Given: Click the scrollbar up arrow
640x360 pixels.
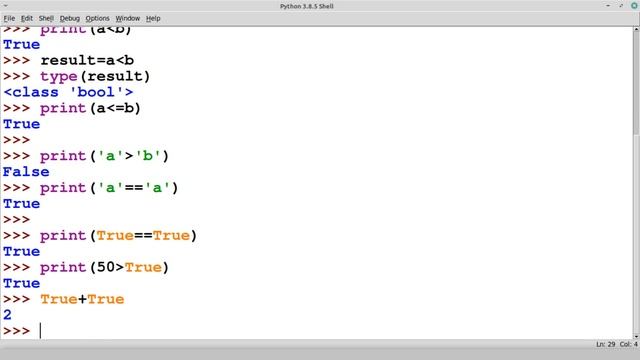Looking at the screenshot, I should [x=636, y=29].
